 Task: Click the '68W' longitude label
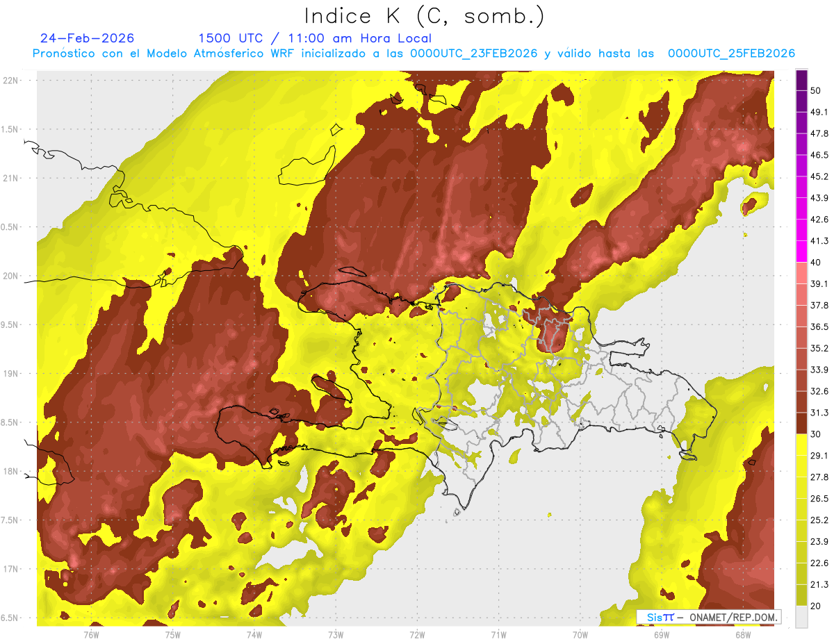pos(743,635)
